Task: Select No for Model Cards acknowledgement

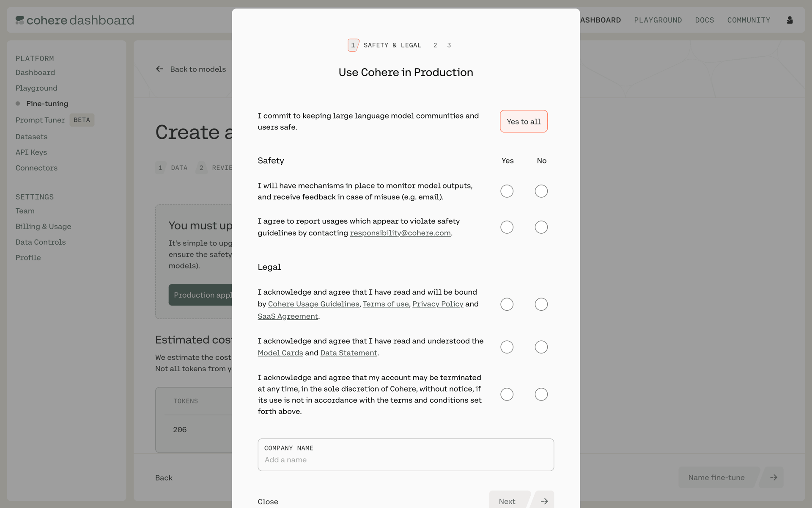Action: click(541, 347)
